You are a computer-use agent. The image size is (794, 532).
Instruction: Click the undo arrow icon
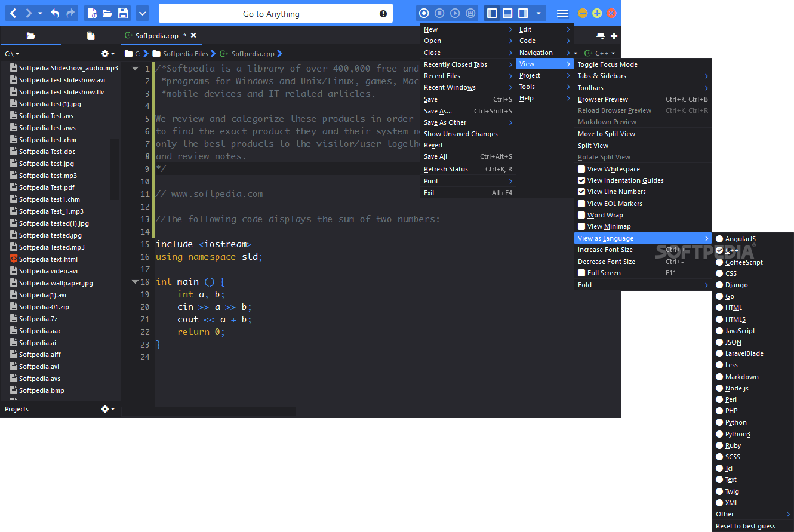pos(55,13)
